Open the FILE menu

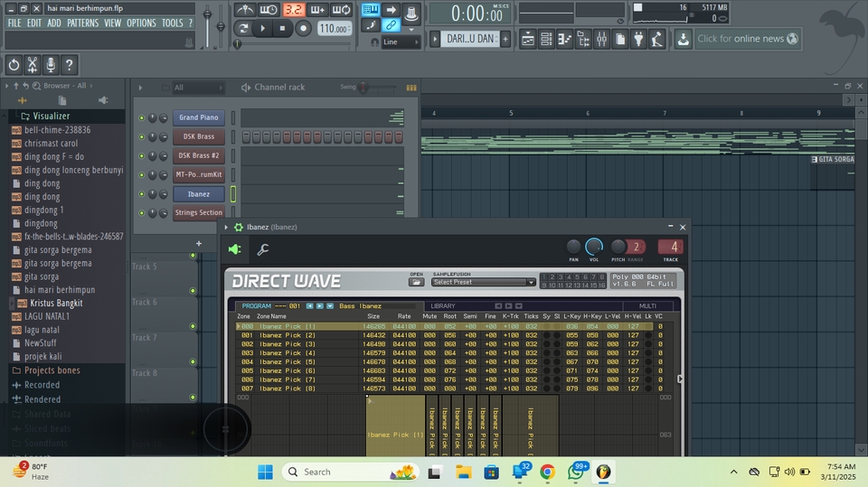click(x=14, y=23)
